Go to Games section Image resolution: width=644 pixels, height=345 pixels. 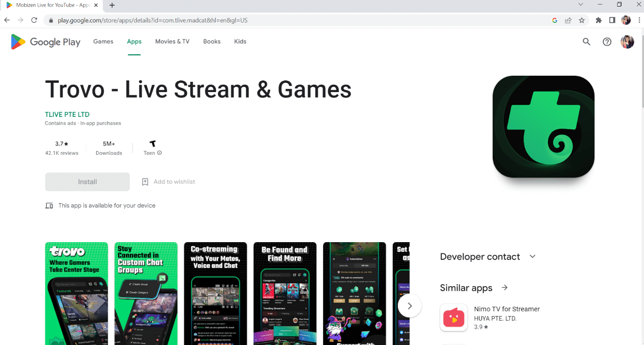(103, 42)
